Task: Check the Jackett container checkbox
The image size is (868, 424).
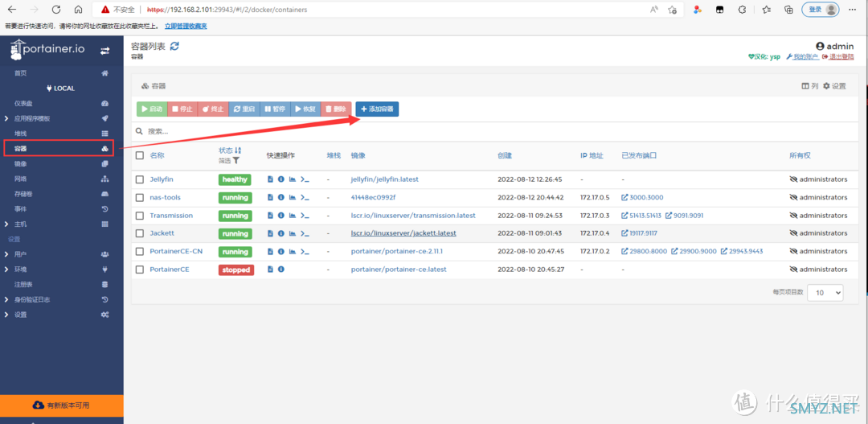Action: click(x=140, y=233)
